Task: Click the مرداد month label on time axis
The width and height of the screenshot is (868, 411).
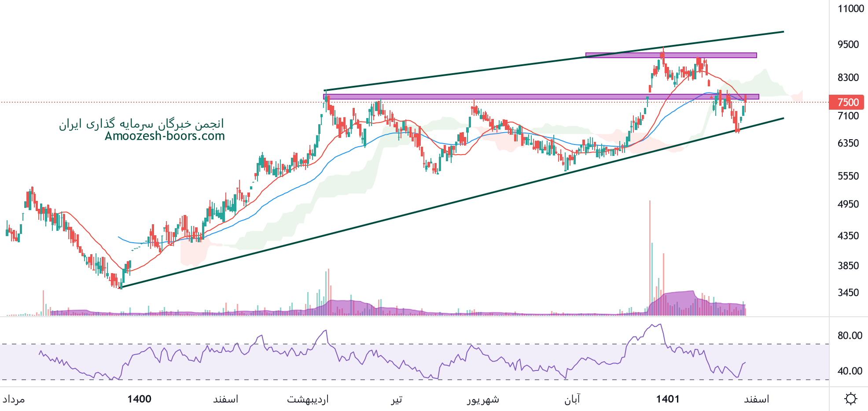Action: tap(14, 399)
